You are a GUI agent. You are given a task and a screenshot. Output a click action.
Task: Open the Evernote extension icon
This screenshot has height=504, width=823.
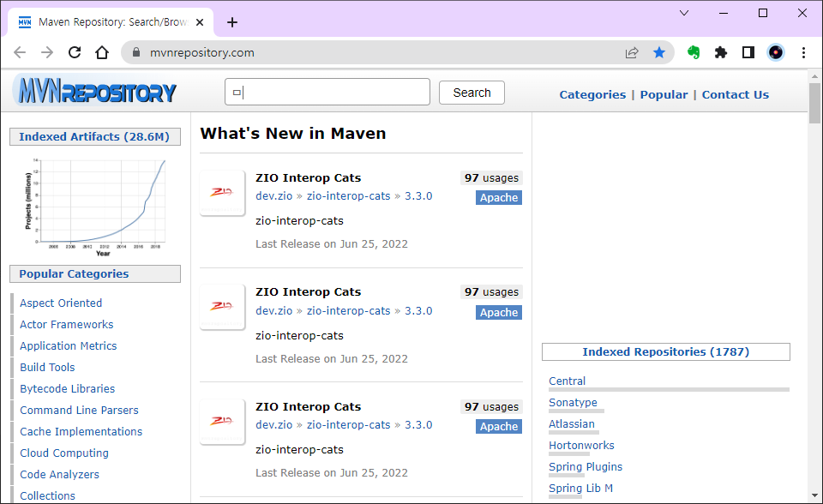[x=694, y=52]
